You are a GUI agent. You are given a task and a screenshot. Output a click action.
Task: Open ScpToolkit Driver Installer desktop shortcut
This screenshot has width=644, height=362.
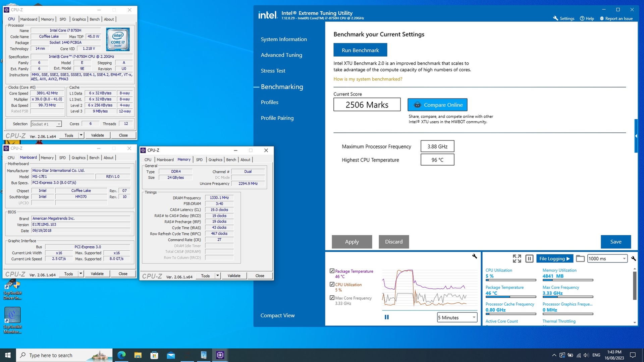coord(12,290)
